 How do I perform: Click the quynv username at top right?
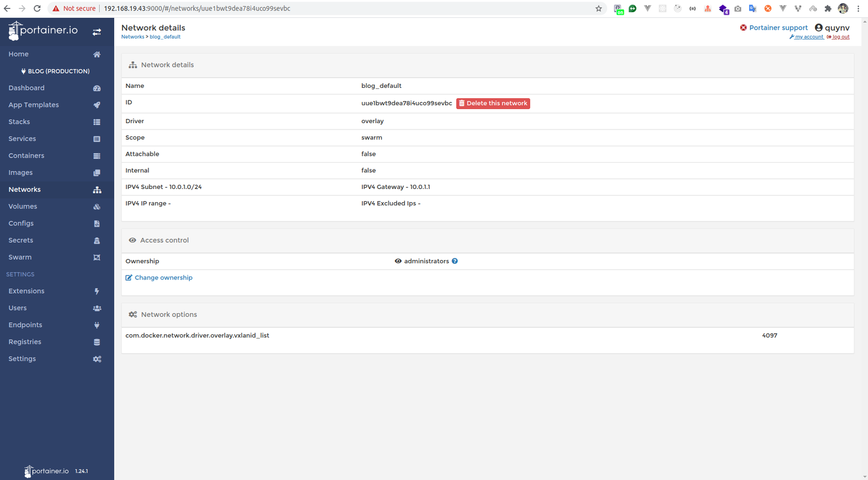coord(837,28)
